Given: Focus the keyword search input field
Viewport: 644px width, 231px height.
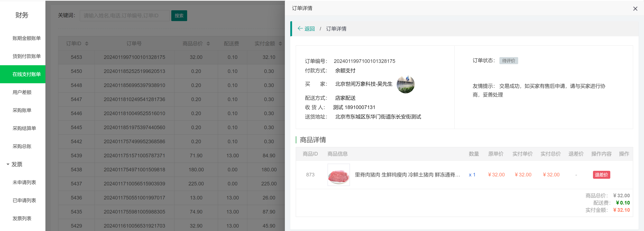Looking at the screenshot, I should coord(125,16).
